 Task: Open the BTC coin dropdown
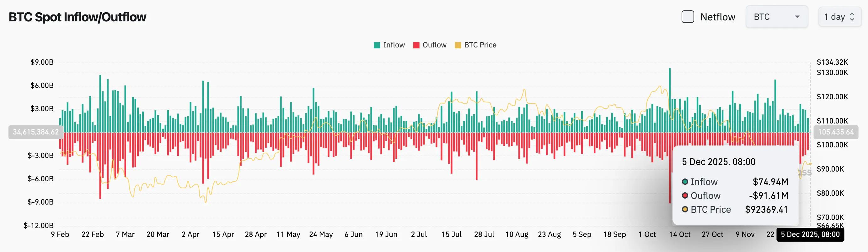(776, 17)
